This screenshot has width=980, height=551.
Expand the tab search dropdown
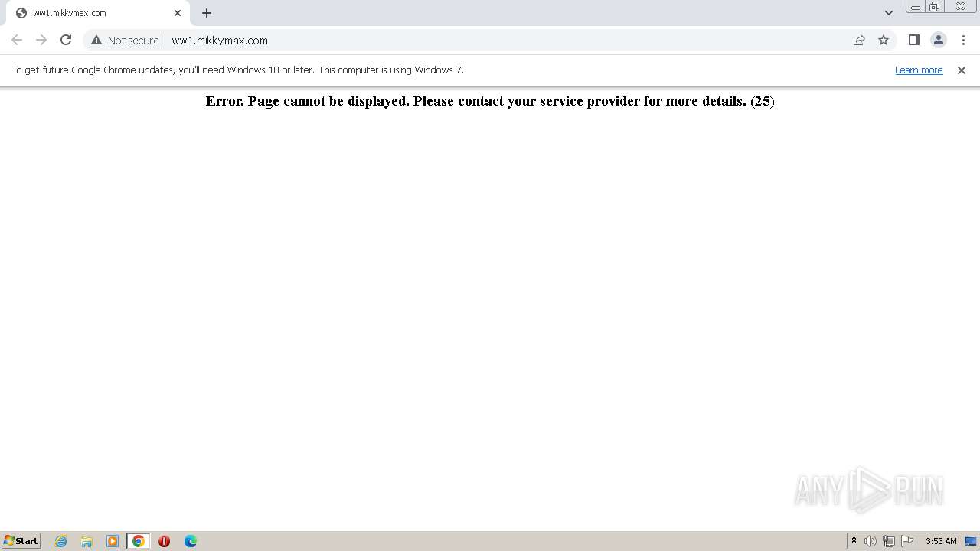tap(888, 13)
